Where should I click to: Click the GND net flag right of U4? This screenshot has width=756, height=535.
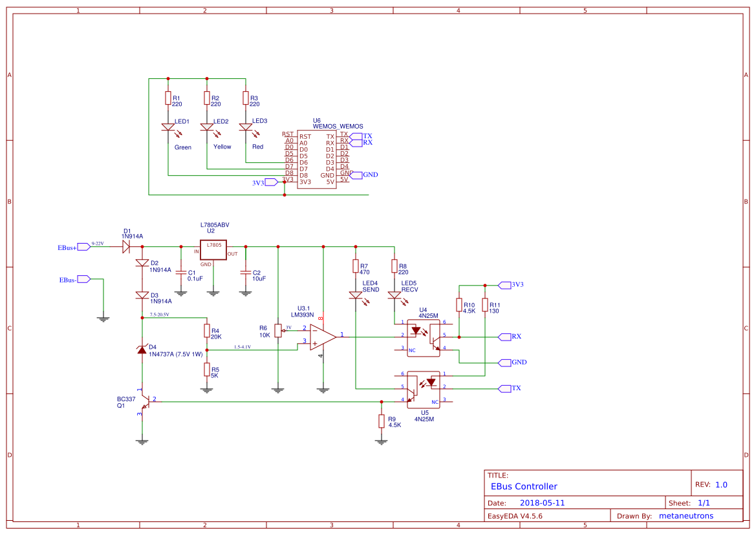click(x=504, y=362)
